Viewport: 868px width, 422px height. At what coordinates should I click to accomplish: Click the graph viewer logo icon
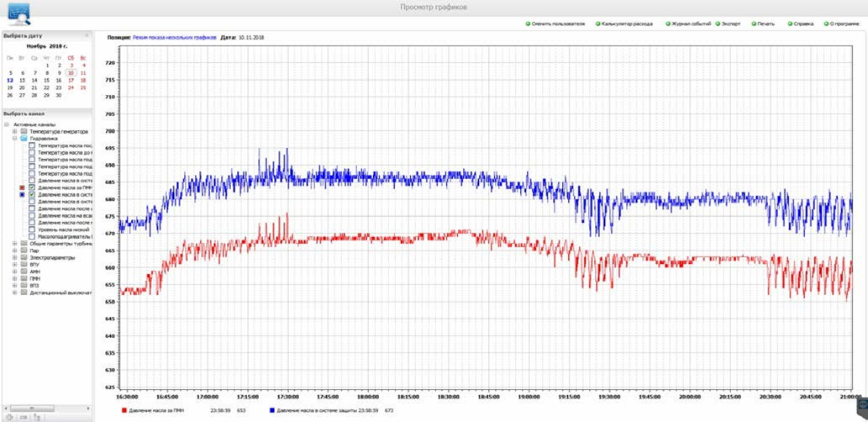(x=19, y=14)
